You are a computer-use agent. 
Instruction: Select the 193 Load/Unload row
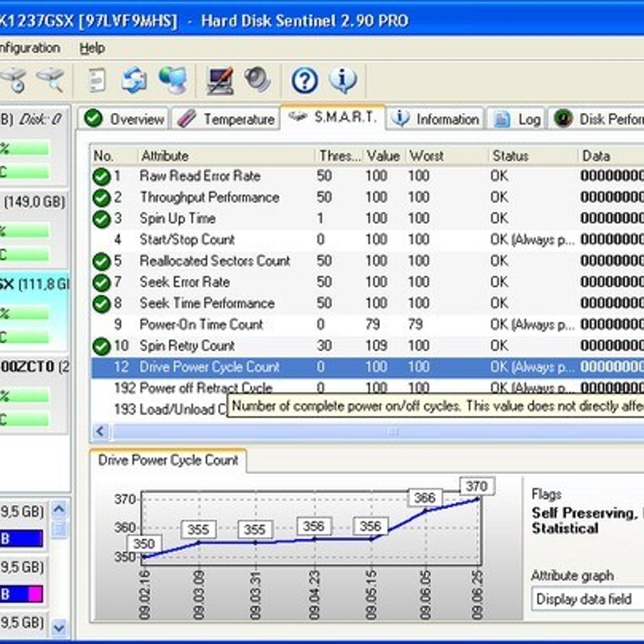pyautogui.click(x=159, y=409)
